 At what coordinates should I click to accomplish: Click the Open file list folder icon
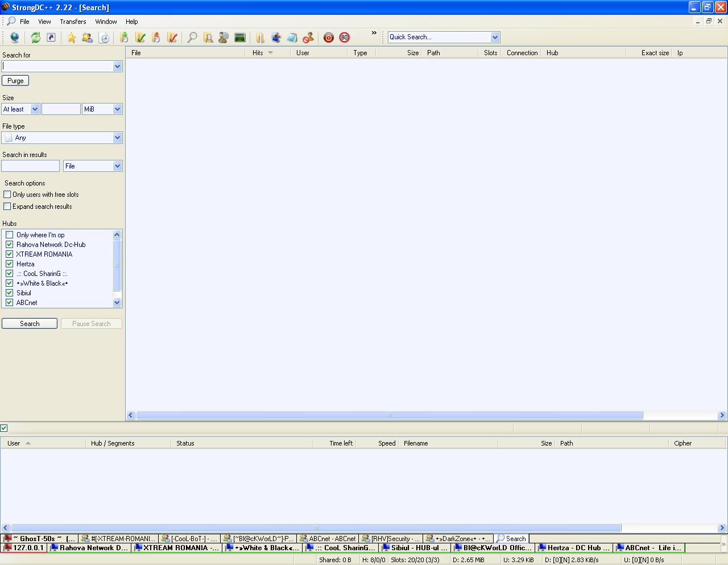(x=260, y=38)
